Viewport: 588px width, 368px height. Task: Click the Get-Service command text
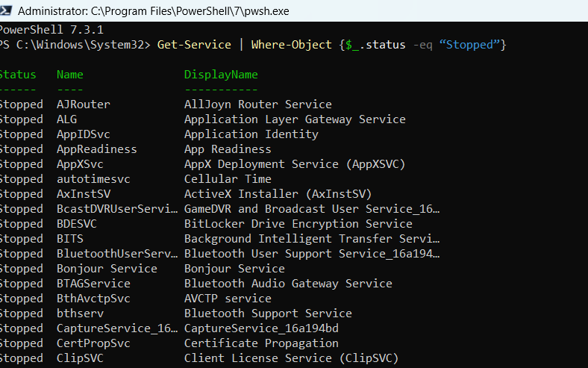[194, 45]
